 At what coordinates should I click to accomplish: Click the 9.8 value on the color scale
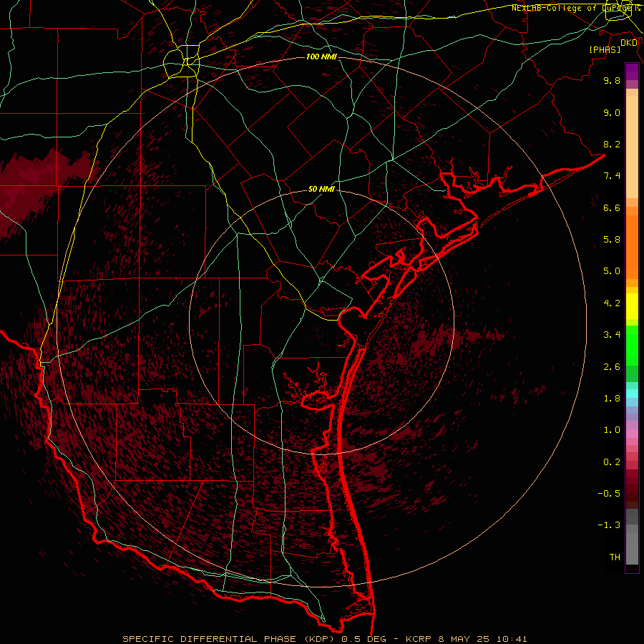[x=612, y=80]
